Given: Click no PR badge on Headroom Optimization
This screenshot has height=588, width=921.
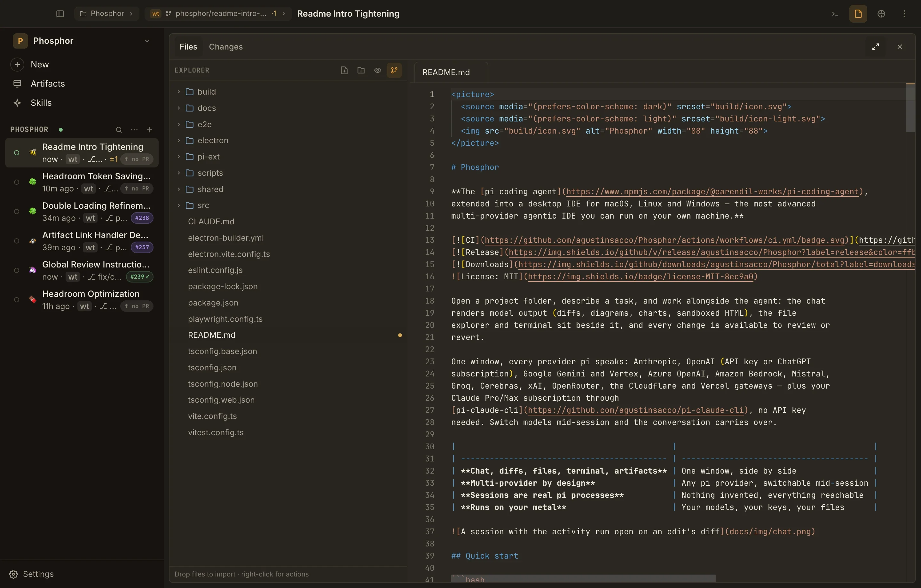Looking at the screenshot, I should [137, 306].
